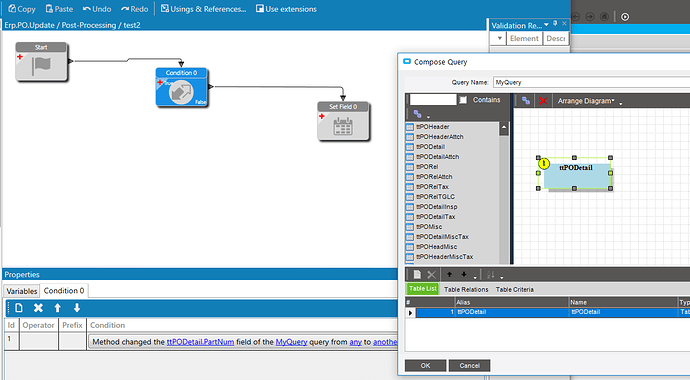Click the forward arrow in dark toolbar
The width and height of the screenshot is (690, 380).
pyautogui.click(x=590, y=17)
